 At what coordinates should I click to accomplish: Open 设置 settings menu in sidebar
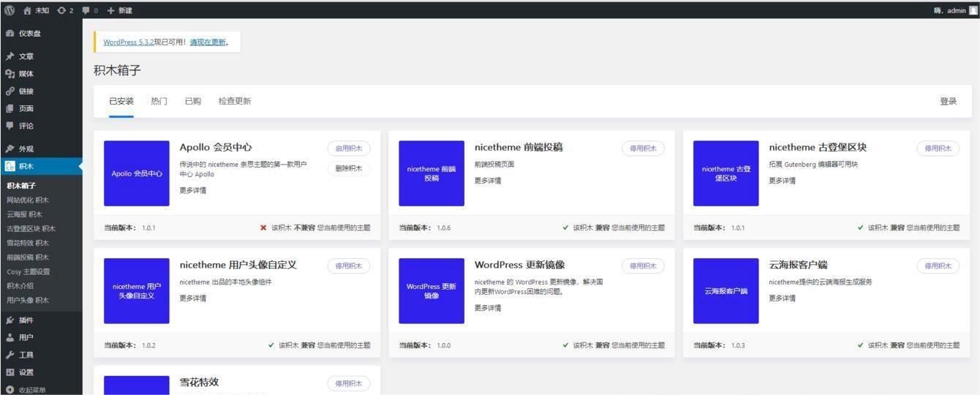[x=26, y=372]
